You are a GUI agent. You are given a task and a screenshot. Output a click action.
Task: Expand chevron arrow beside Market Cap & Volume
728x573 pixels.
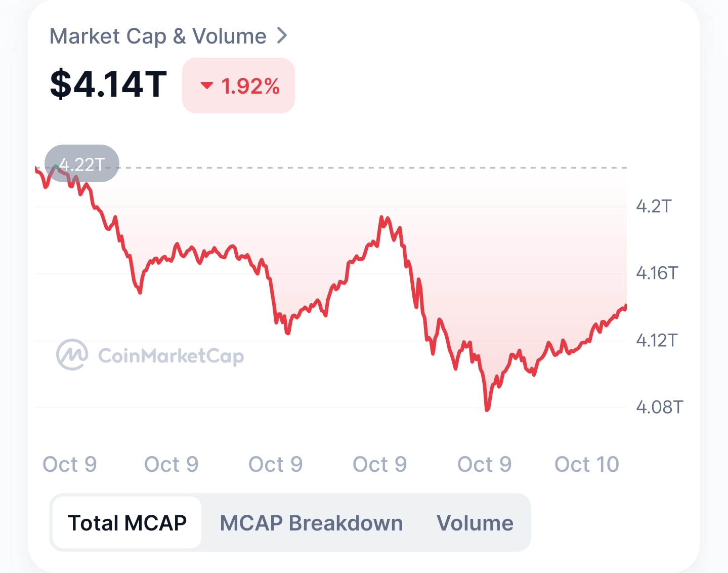coord(282,36)
